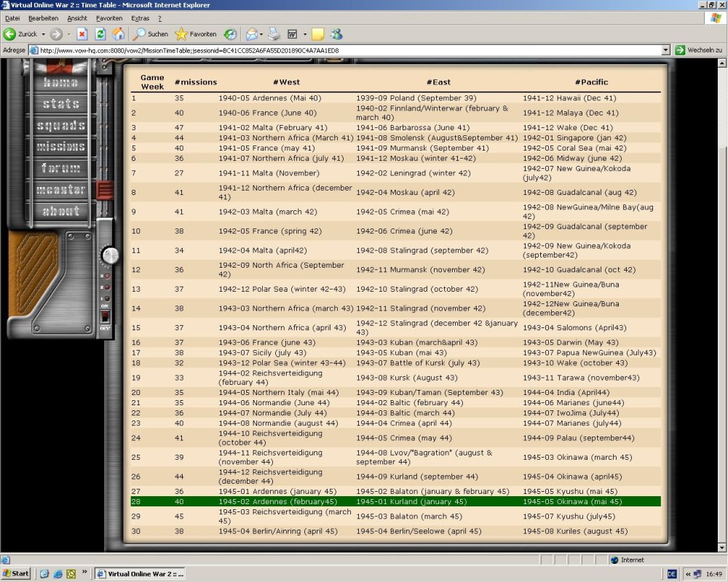The width and height of the screenshot is (728, 582).
Task: Go to the browser Home page icon
Action: pyautogui.click(x=118, y=33)
